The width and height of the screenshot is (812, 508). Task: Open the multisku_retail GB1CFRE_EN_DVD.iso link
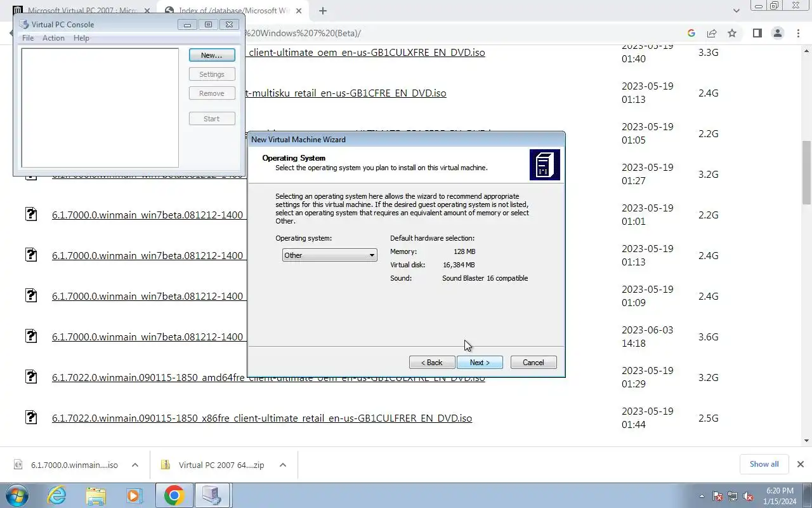[x=347, y=93]
